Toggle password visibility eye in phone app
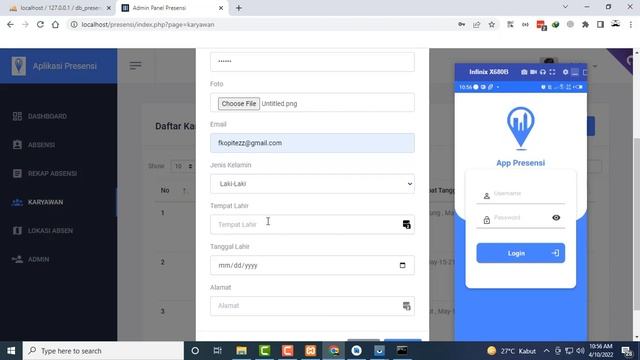Image resolution: width=640 pixels, height=360 pixels. pyautogui.click(x=556, y=218)
